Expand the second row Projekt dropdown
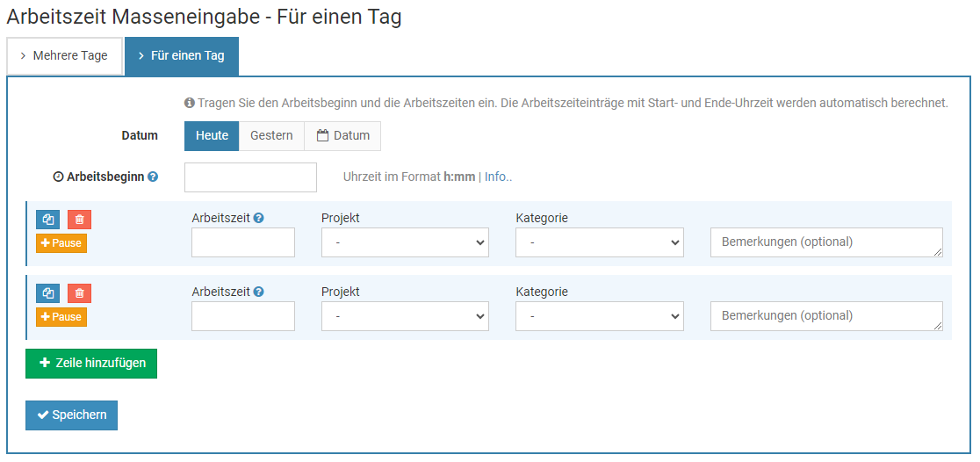Viewport: 980px width, 462px height. (405, 316)
